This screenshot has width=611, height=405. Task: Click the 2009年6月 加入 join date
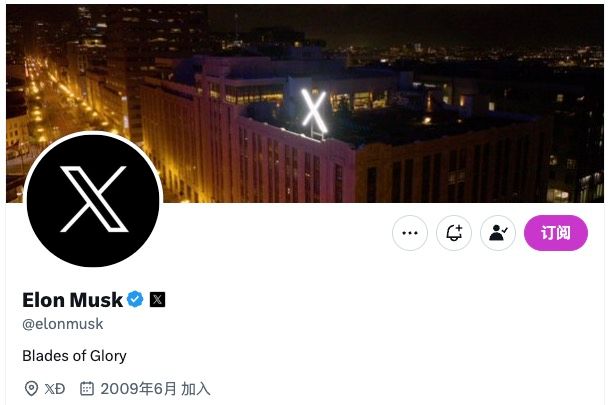(155, 389)
